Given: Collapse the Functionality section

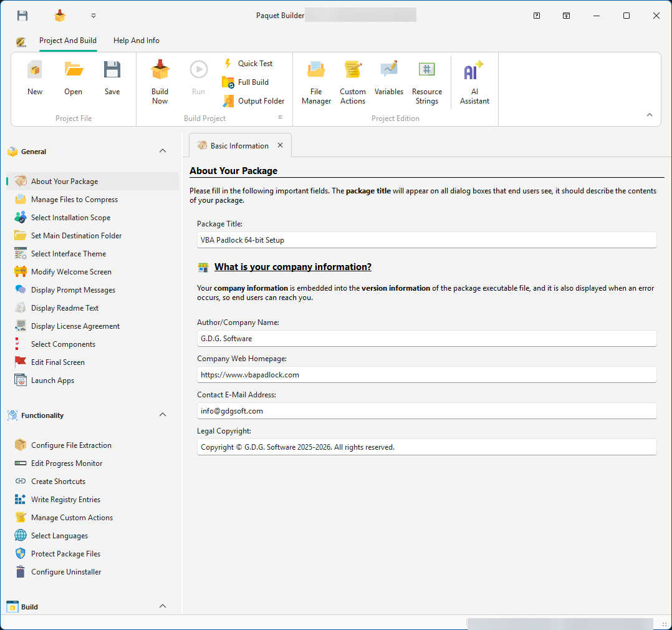Looking at the screenshot, I should [x=162, y=414].
